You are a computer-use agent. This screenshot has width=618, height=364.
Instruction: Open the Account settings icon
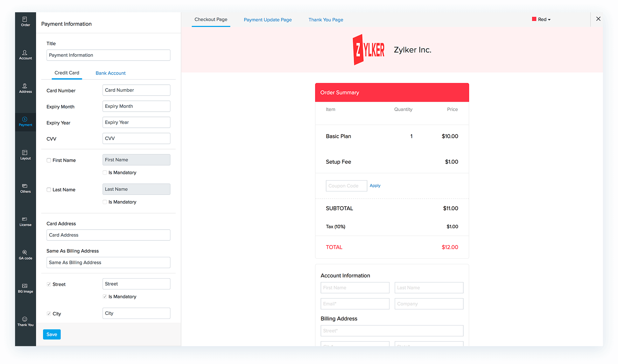pos(25,55)
